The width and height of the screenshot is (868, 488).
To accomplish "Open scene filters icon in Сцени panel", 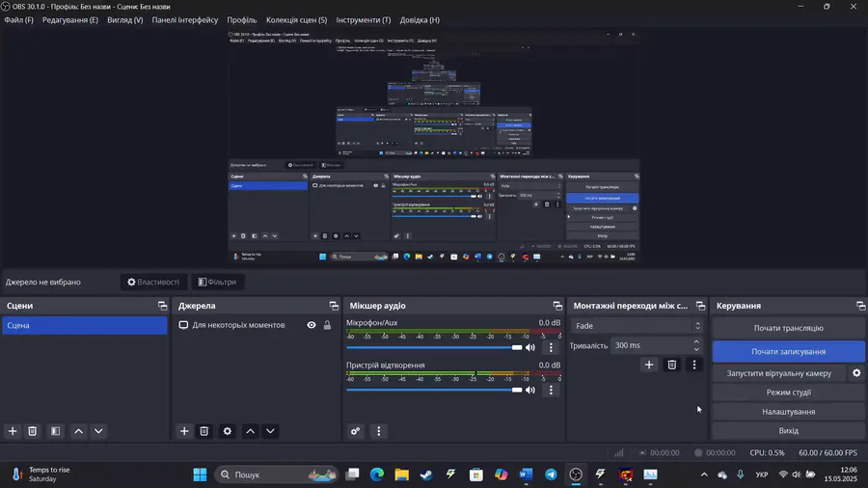I will (x=55, y=431).
